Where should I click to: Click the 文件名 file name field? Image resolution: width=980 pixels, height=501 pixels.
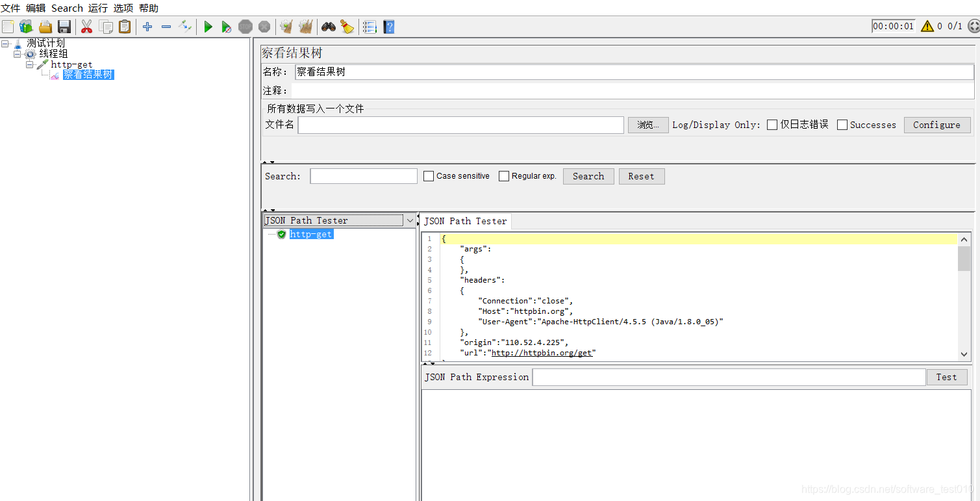tap(461, 125)
